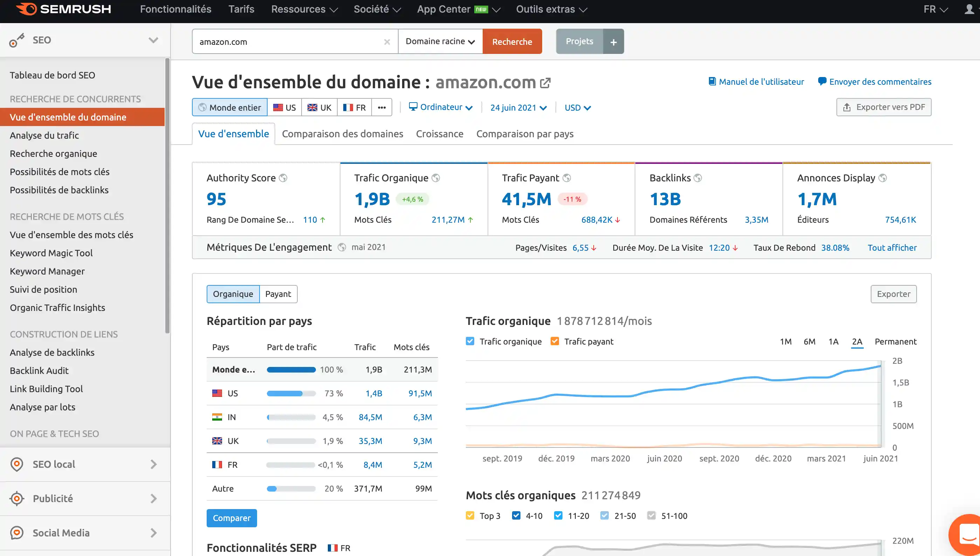This screenshot has width=980, height=556.
Task: Switch to Payant view toggle
Action: (278, 294)
